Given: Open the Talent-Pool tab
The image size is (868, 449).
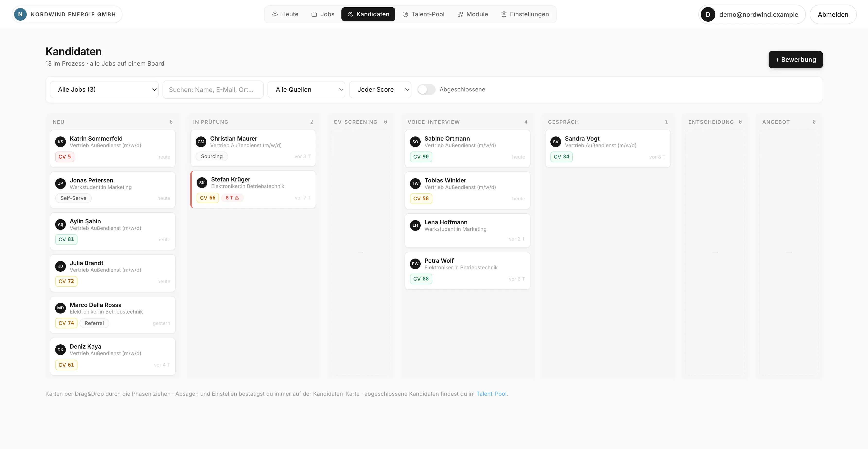Looking at the screenshot, I should [424, 14].
